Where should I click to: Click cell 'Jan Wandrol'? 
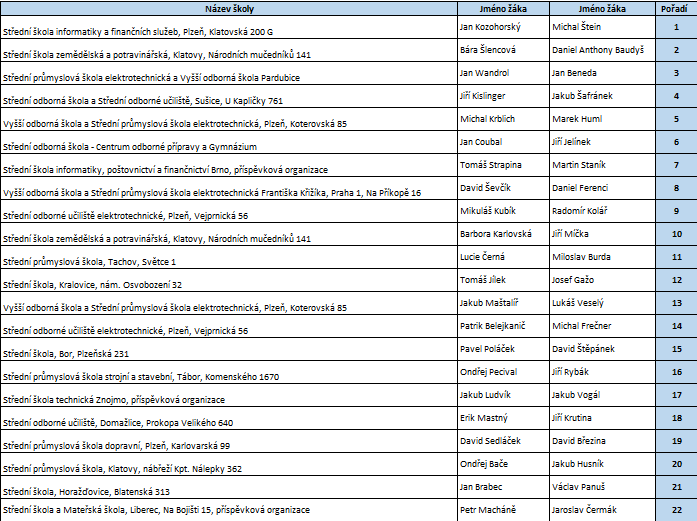coord(504,73)
